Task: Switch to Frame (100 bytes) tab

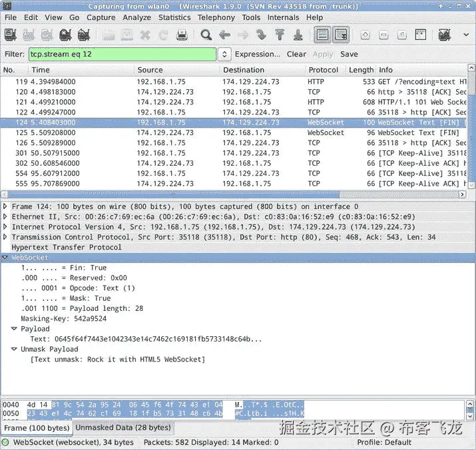Action: 37,428
